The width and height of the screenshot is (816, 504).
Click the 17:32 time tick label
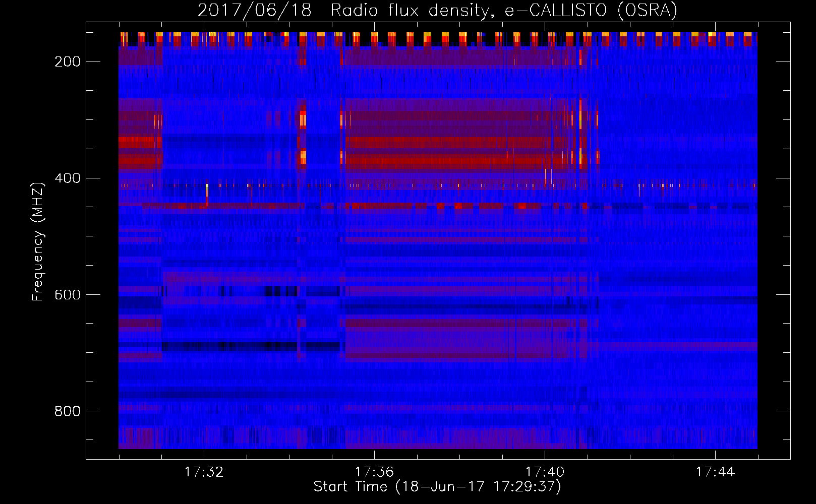click(204, 472)
